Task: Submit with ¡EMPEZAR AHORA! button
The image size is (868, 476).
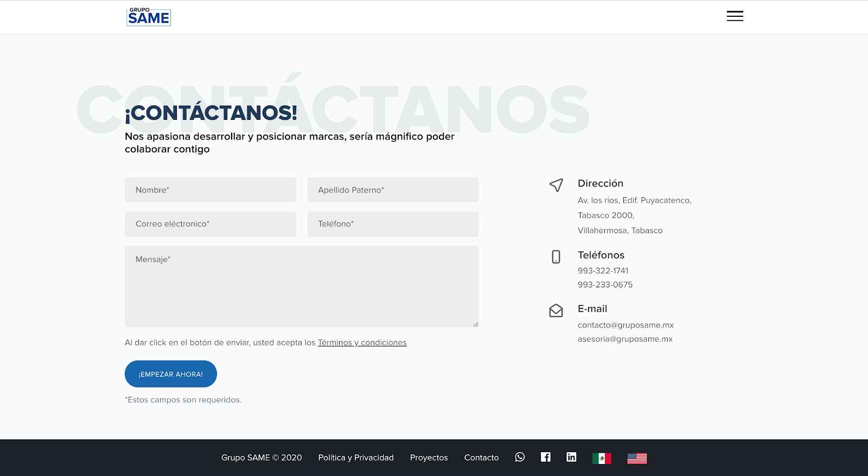Action: (x=171, y=374)
